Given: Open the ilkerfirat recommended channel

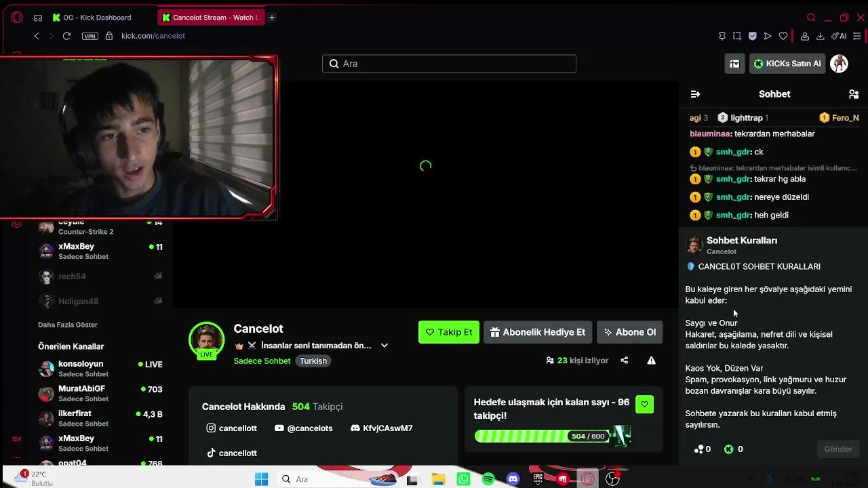Looking at the screenshot, I should coord(100,418).
